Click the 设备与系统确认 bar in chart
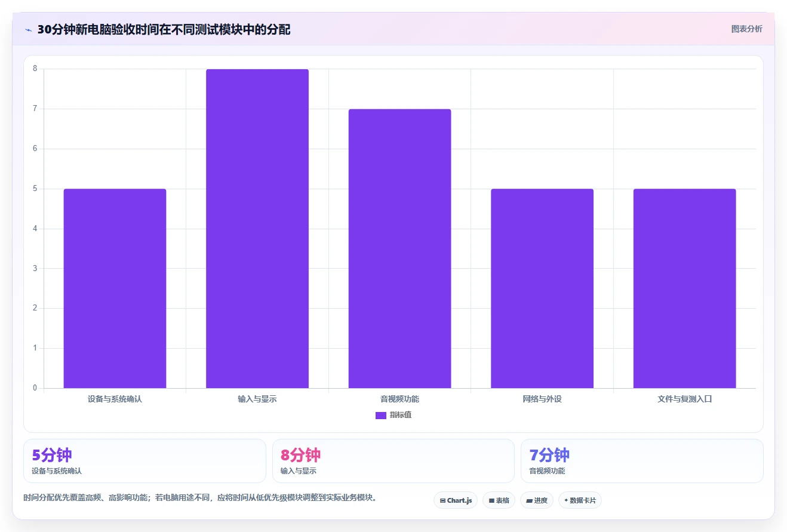Image resolution: width=787 pixels, height=532 pixels. 115,288
